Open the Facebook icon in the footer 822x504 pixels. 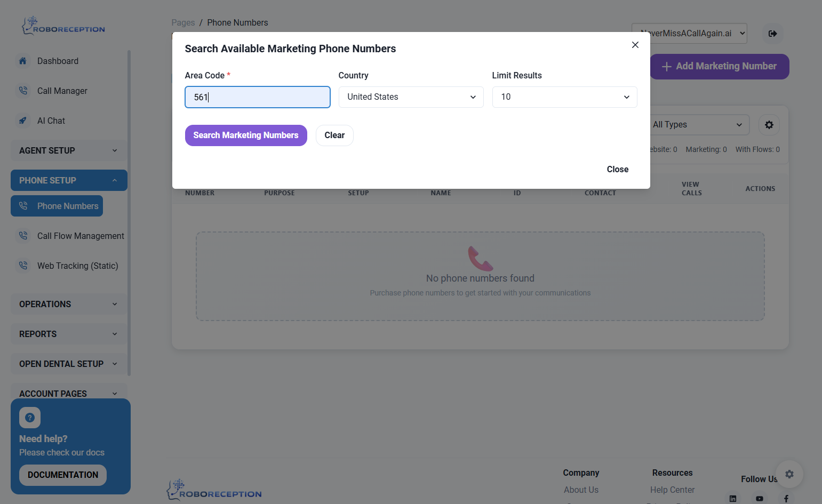coord(786,499)
